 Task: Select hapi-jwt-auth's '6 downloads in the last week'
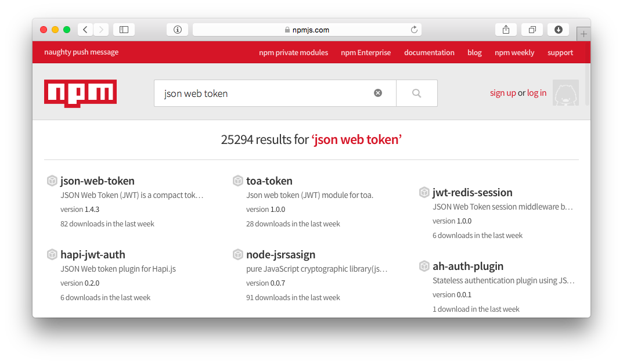click(105, 298)
